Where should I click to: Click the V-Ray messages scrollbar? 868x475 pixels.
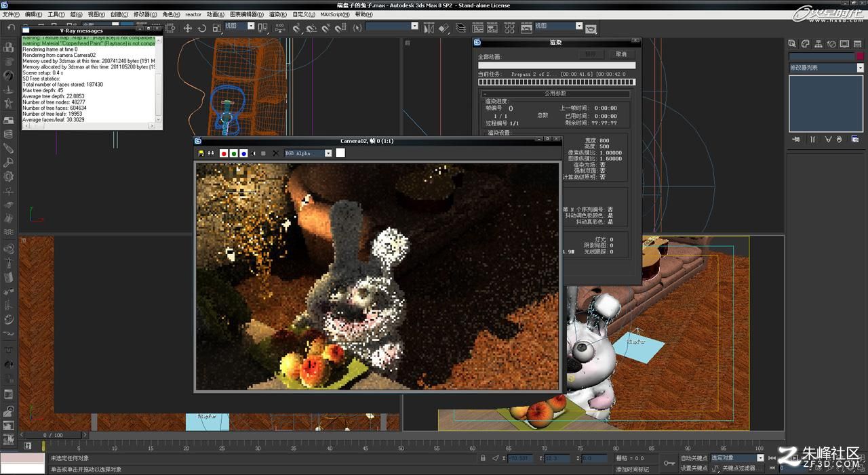pyautogui.click(x=159, y=78)
